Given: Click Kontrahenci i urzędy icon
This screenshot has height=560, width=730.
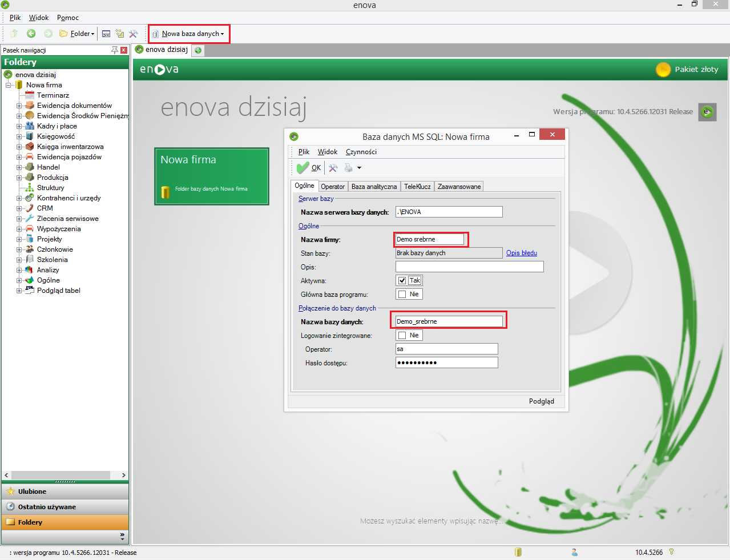Looking at the screenshot, I should click(x=30, y=198).
